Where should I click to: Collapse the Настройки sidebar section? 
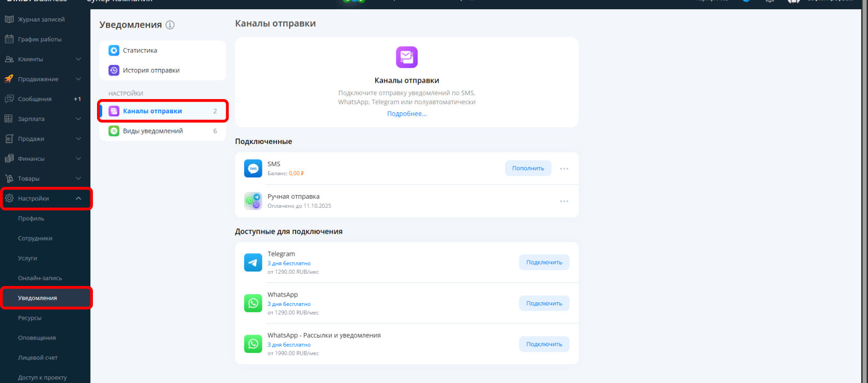click(79, 199)
